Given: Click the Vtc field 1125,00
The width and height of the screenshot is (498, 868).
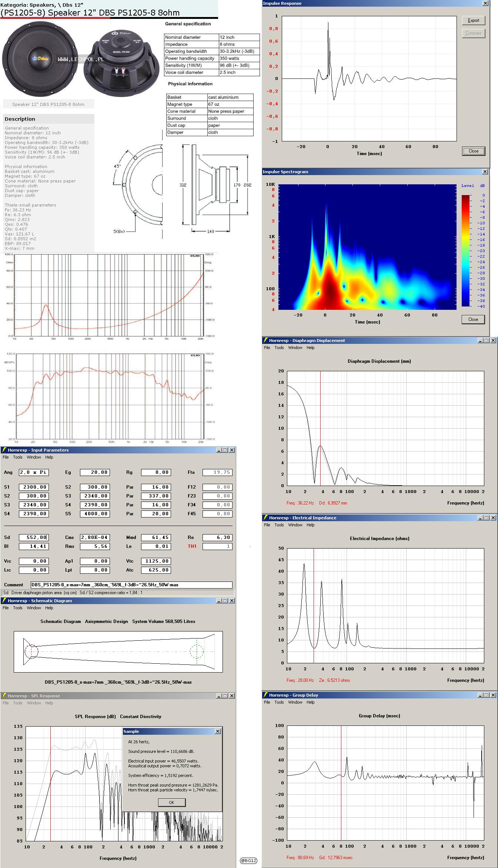Looking at the screenshot, I should point(156,561).
